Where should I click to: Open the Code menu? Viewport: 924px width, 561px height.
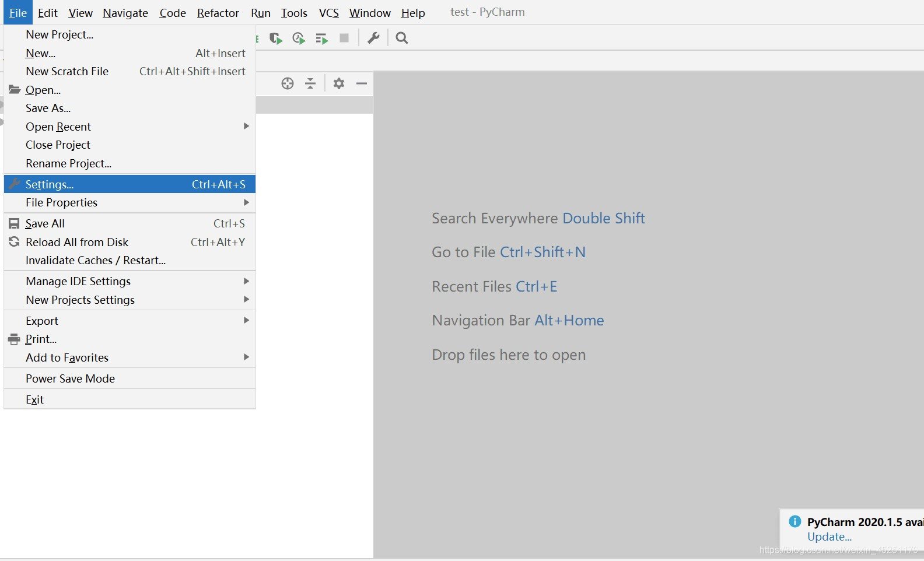click(x=173, y=13)
